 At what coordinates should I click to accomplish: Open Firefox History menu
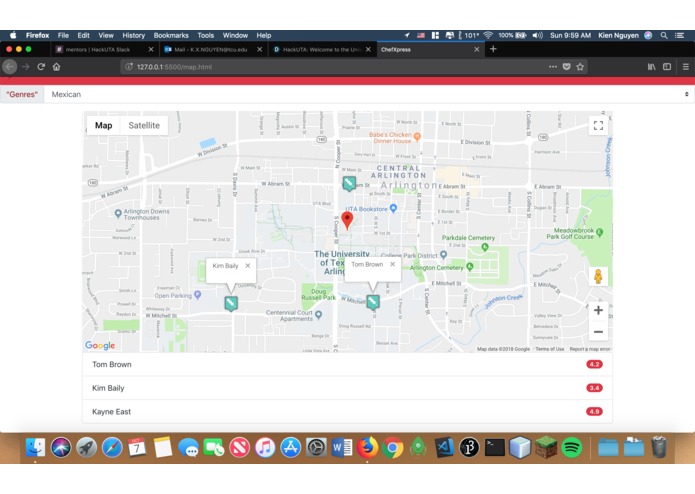[133, 35]
